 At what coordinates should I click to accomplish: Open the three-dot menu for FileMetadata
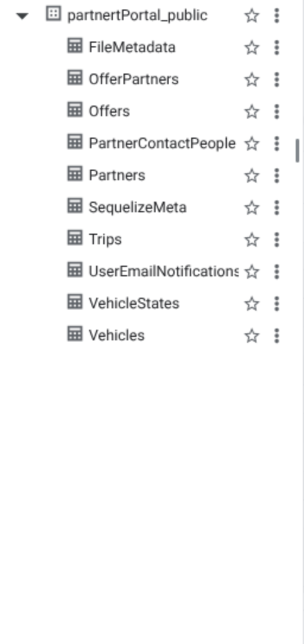pos(277,47)
